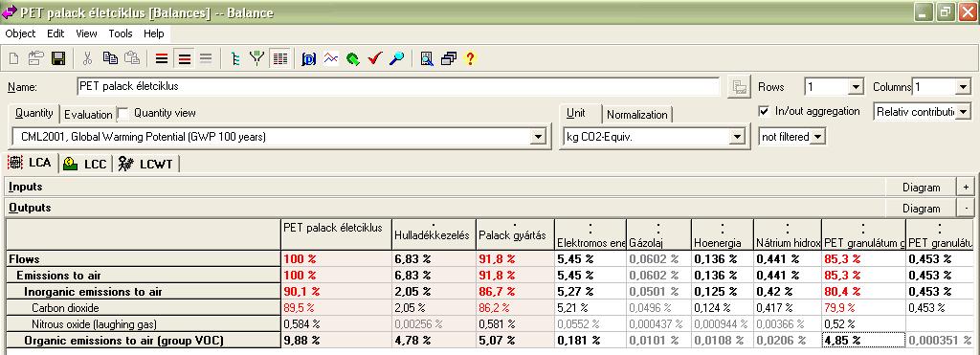This screenshot has height=355, width=980.
Task: Switch to the LCWT tab
Action: pyautogui.click(x=145, y=164)
